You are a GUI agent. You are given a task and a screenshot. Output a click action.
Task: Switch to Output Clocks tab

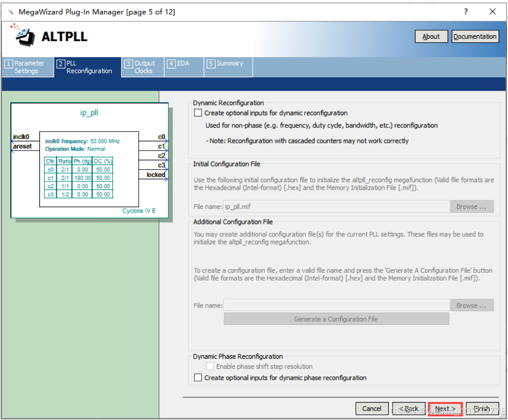click(x=143, y=67)
